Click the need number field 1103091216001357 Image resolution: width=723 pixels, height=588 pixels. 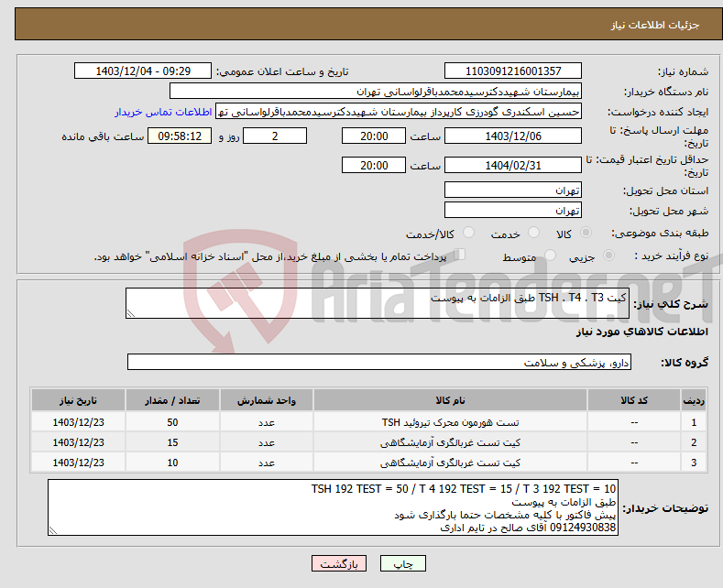coord(513,71)
